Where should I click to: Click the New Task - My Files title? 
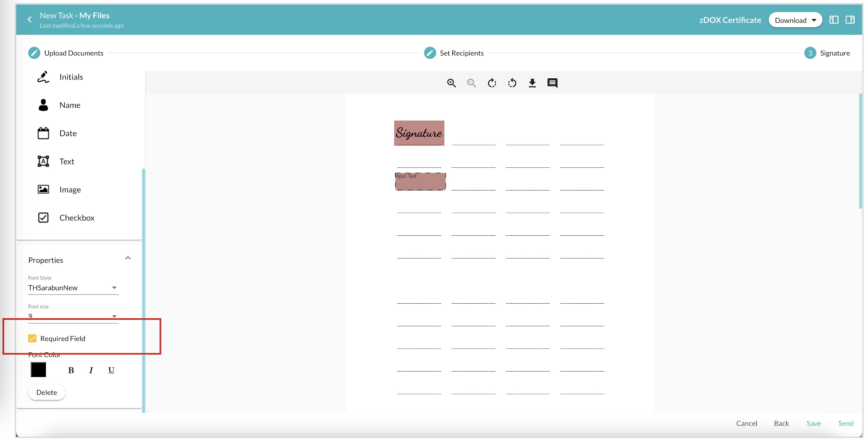(x=75, y=15)
